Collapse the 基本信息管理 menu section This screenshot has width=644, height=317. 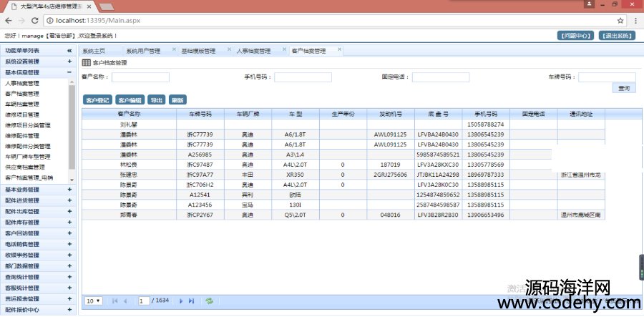point(69,72)
